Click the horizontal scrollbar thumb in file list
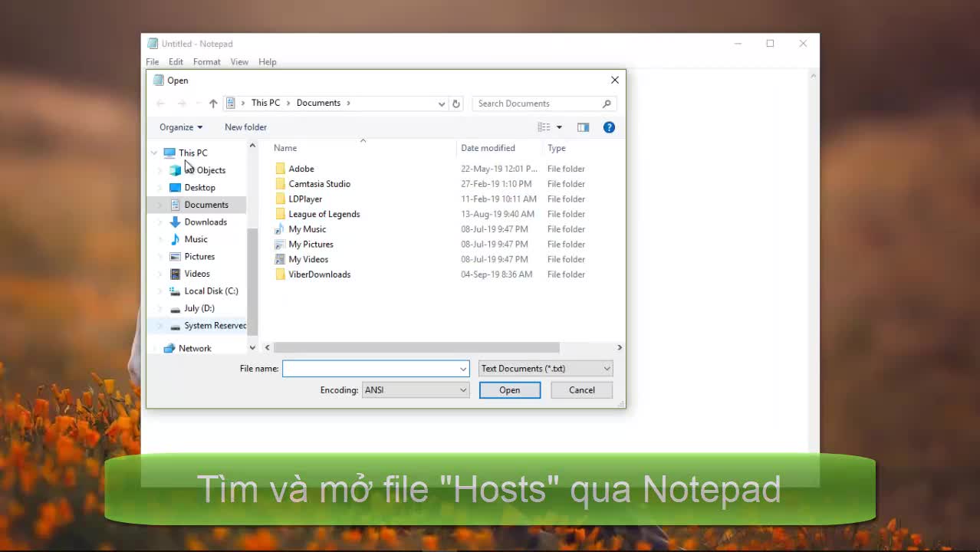Screen dimensions: 980x552 click(x=416, y=347)
